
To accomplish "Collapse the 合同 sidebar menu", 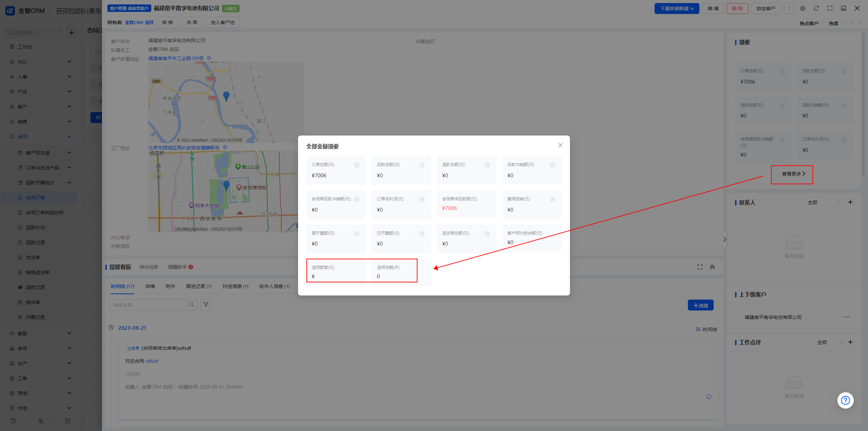I will pyautogui.click(x=41, y=137).
